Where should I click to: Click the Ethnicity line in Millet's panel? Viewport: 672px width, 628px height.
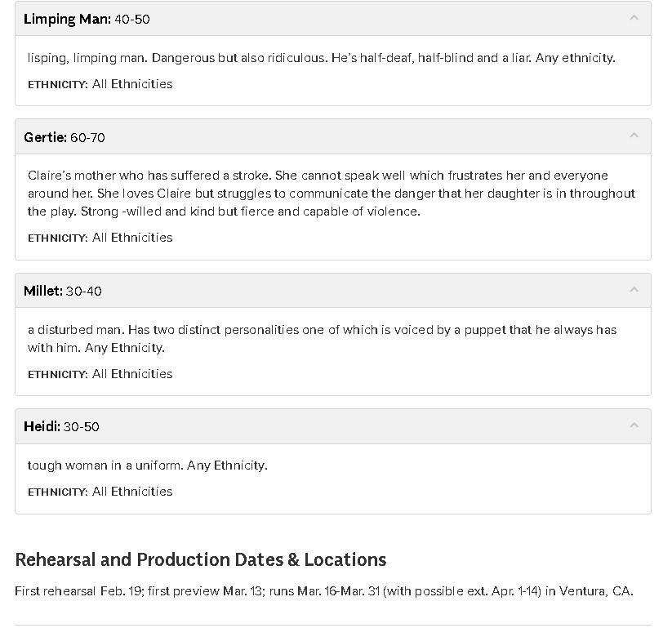pyautogui.click(x=100, y=374)
